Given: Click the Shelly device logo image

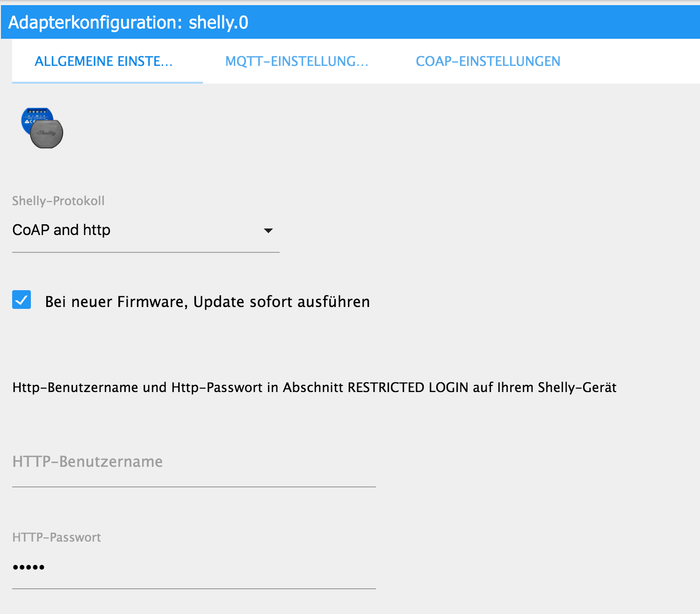Looking at the screenshot, I should point(42,128).
